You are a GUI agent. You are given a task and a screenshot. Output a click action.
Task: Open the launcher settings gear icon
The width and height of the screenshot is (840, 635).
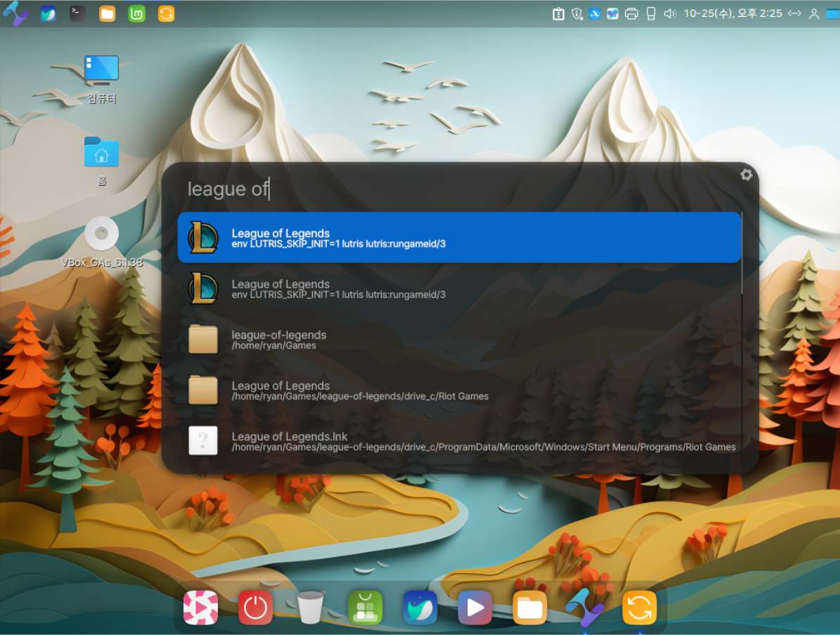point(746,174)
